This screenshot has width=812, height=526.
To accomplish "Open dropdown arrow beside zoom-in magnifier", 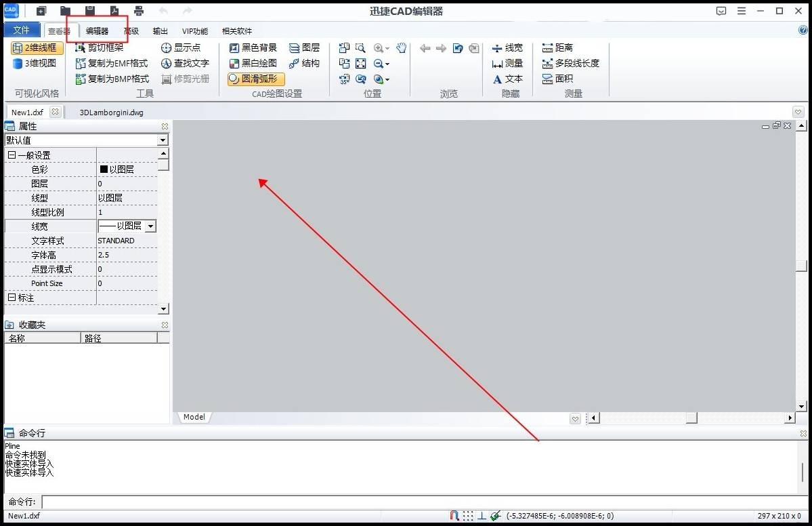I will [387, 49].
